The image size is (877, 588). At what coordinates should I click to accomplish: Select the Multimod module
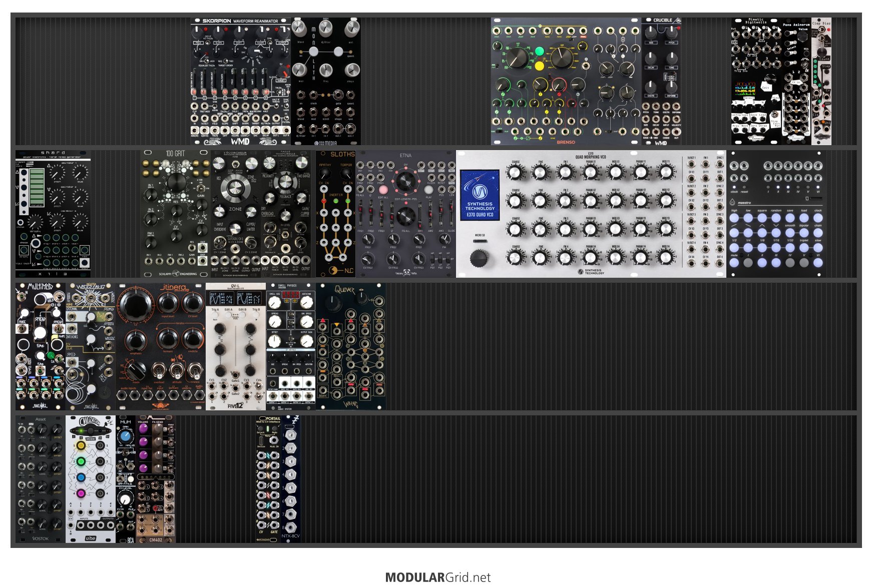pyautogui.click(x=41, y=346)
